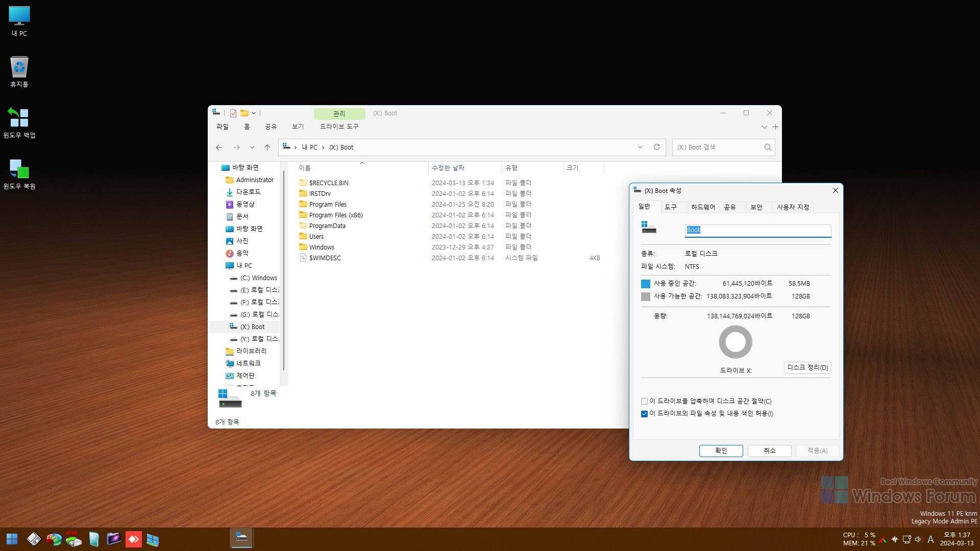The width and height of the screenshot is (980, 551).
Task: Expand the Explorer ribbon chevron
Action: [764, 127]
